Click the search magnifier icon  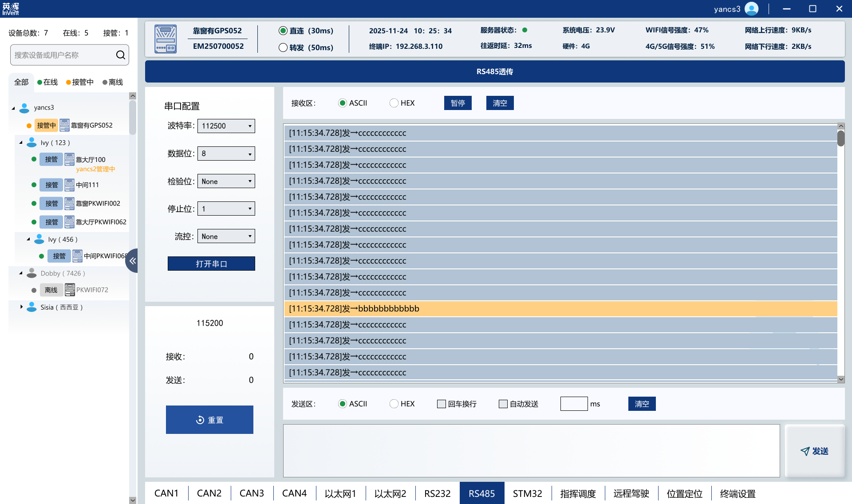point(120,55)
